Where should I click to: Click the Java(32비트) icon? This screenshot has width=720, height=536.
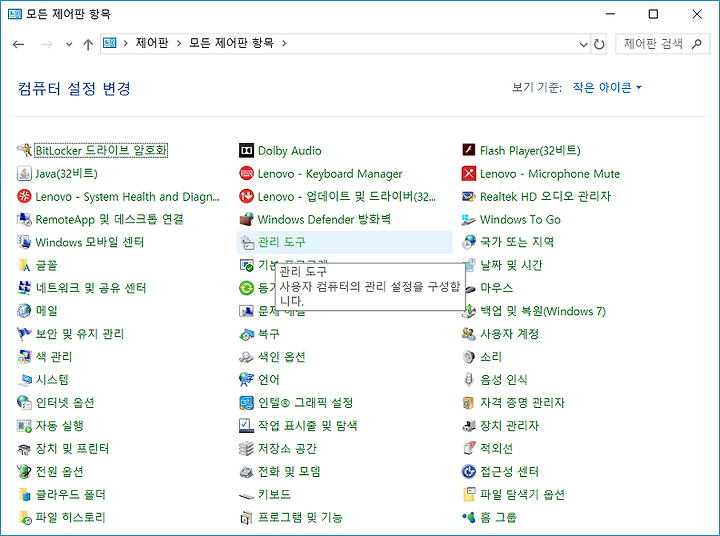(x=24, y=173)
